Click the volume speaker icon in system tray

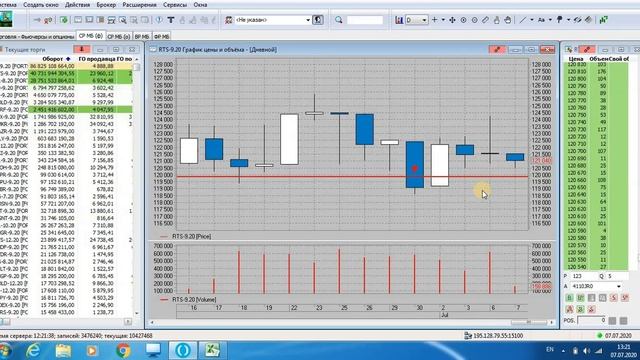587,351
